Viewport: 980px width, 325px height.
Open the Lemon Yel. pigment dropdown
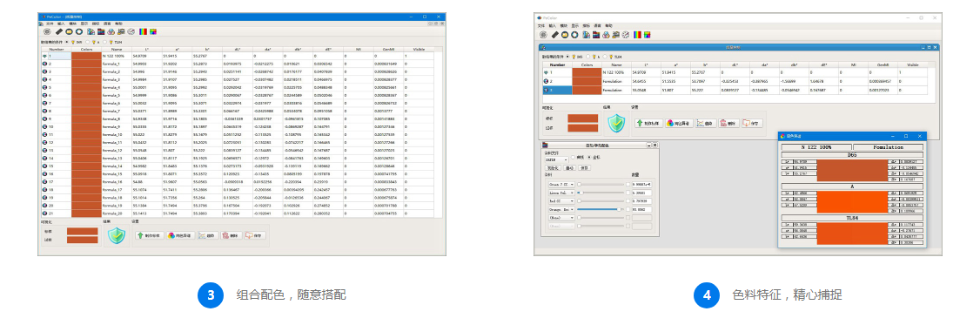[x=562, y=193]
